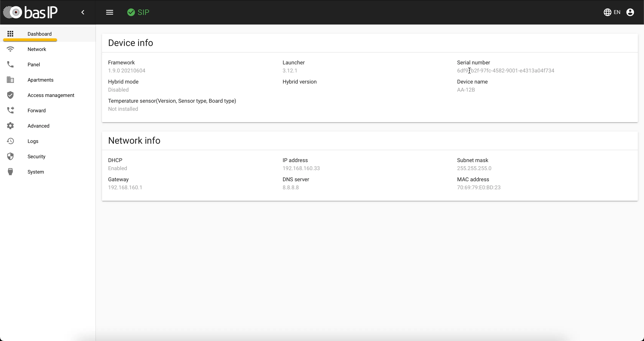Open the hamburger menu in top bar

coord(109,12)
